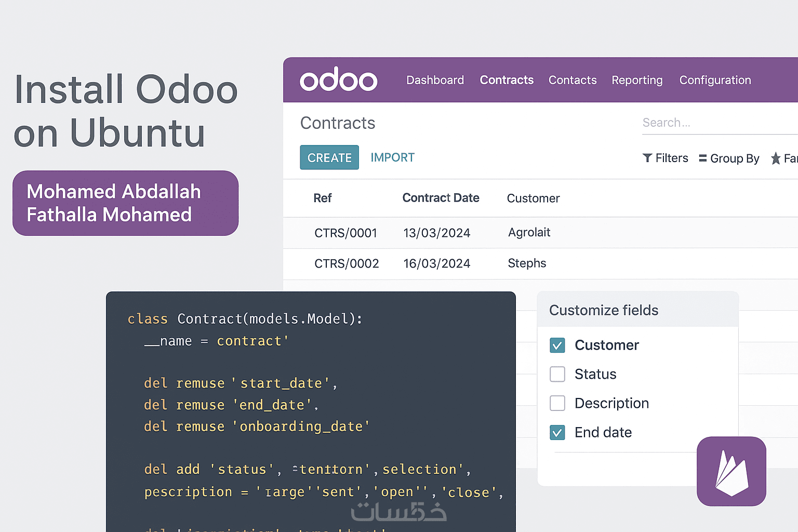Check the Description field checkbox
The width and height of the screenshot is (798, 532).
click(557, 403)
